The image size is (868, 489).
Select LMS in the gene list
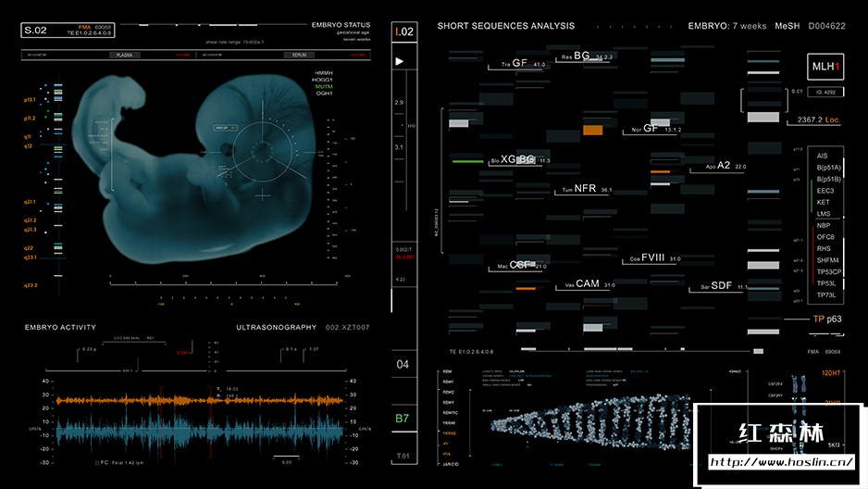[x=824, y=214]
